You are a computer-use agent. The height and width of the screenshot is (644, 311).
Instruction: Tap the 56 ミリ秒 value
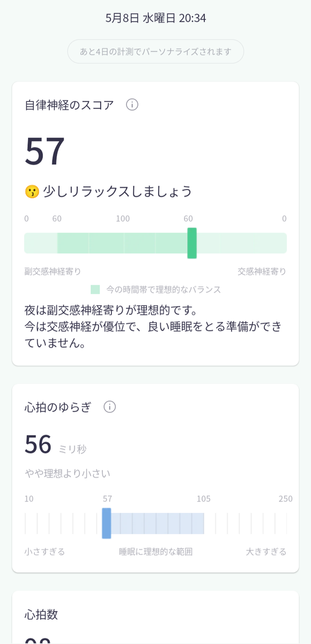[55, 445]
